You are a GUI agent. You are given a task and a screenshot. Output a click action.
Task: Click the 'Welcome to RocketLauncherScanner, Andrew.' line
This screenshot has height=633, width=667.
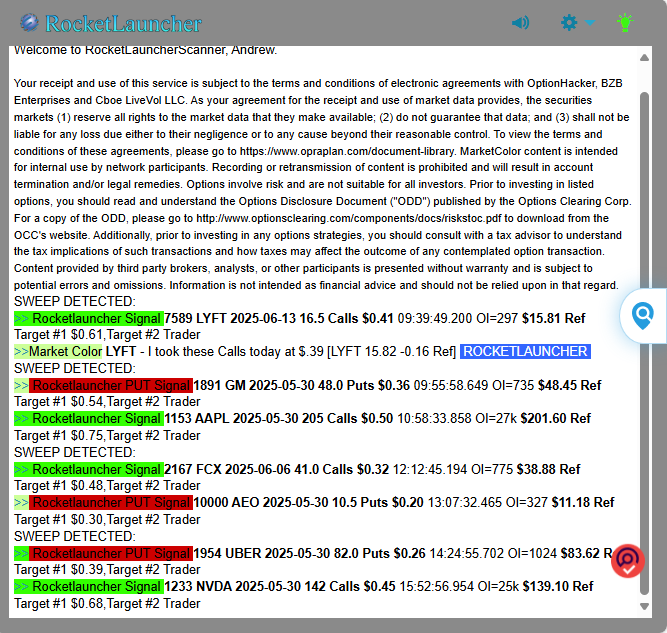pyautogui.click(x=145, y=50)
